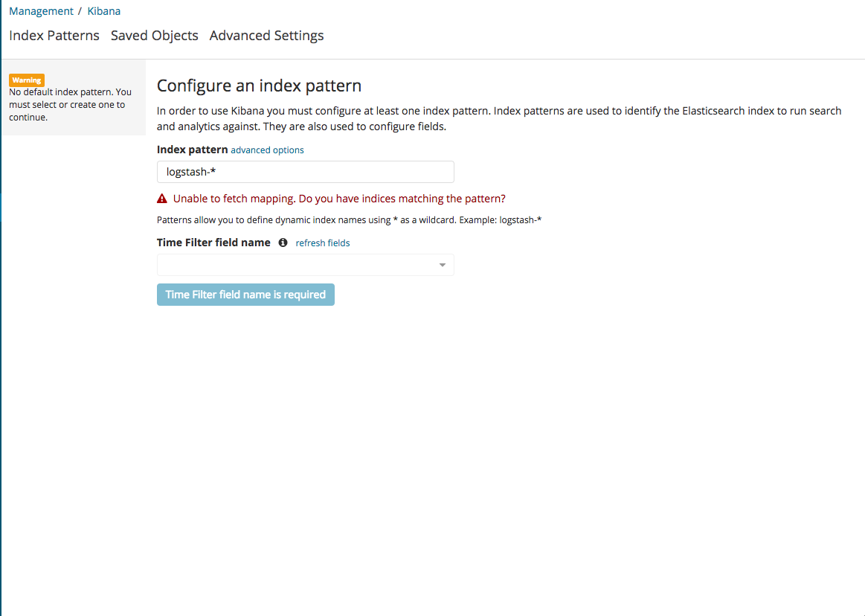This screenshot has width=865, height=616.
Task: Open the advanced options link
Action: point(267,150)
